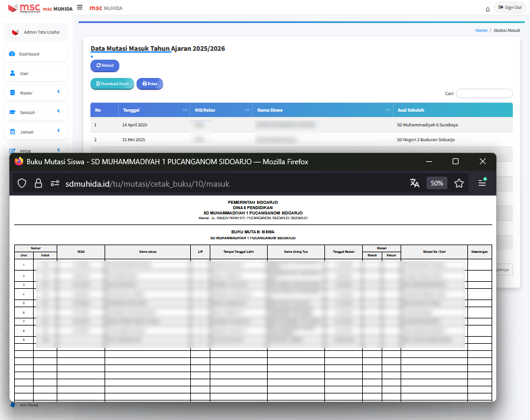Click the Download Excel button
530x420 pixels.
pos(112,84)
